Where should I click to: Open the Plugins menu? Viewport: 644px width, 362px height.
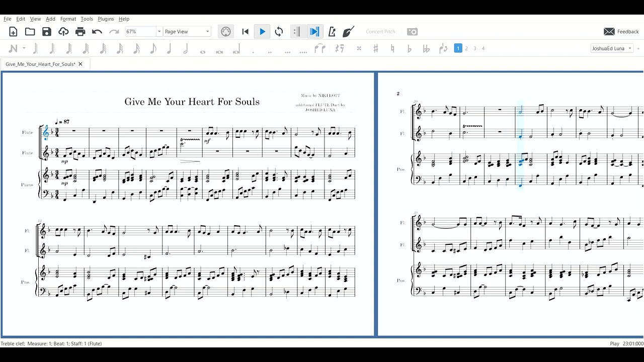[x=106, y=19]
